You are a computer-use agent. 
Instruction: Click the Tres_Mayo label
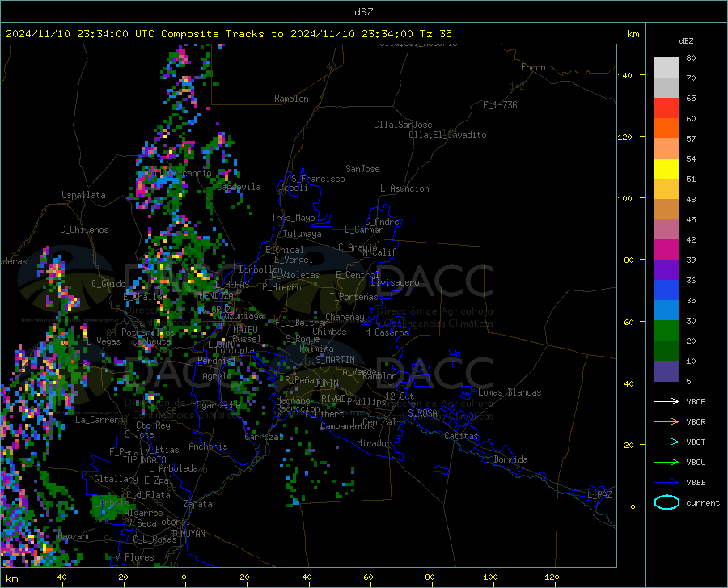pos(293,218)
